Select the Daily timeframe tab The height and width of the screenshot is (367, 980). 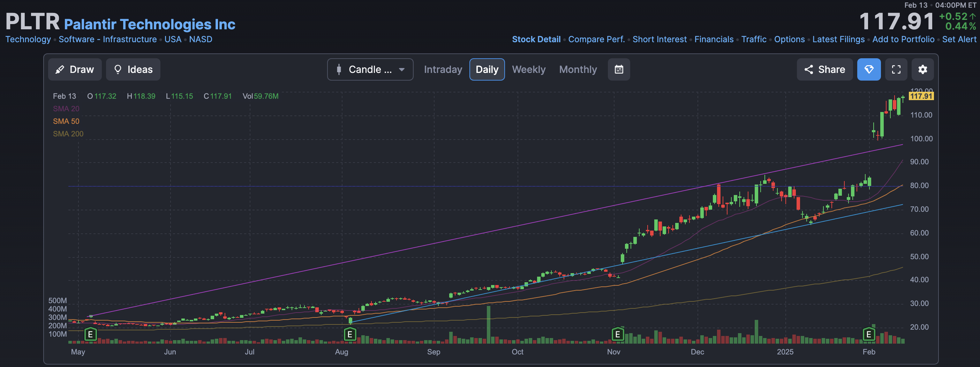(x=487, y=69)
